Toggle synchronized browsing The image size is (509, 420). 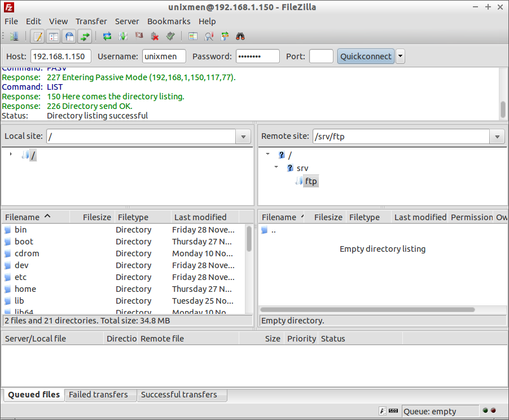[225, 36]
